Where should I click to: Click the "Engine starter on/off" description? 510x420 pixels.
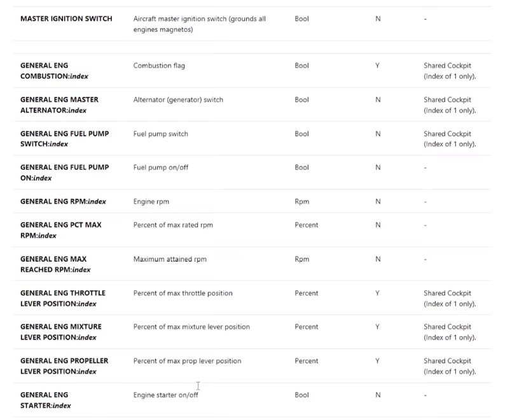tap(166, 395)
